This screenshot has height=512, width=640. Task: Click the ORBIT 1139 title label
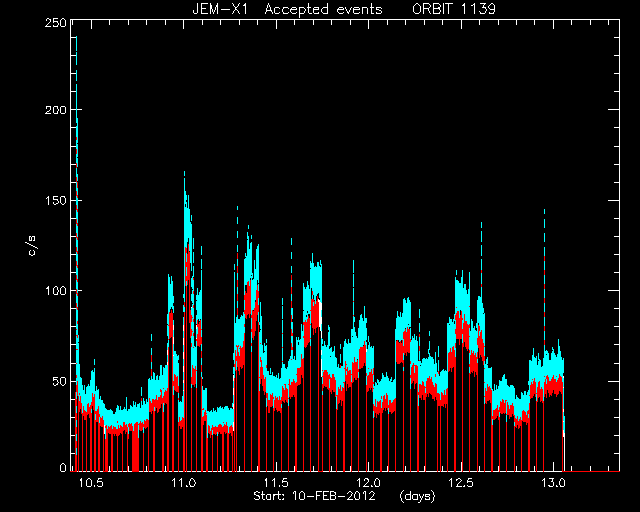(x=454, y=9)
